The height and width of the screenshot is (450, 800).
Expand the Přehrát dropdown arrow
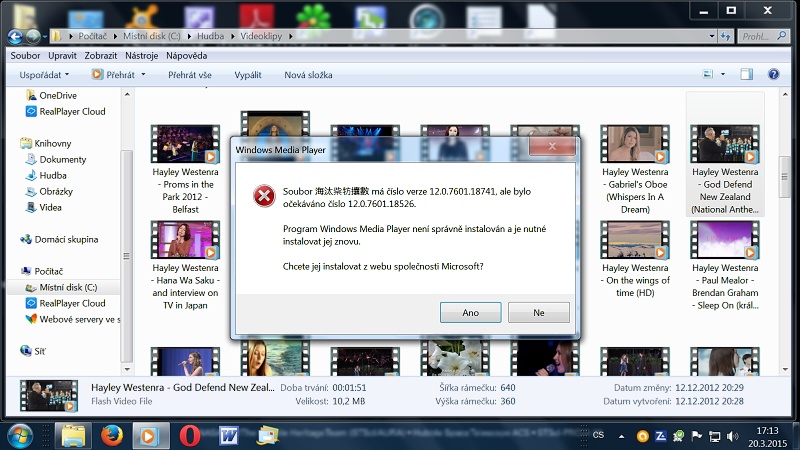pyautogui.click(x=143, y=75)
